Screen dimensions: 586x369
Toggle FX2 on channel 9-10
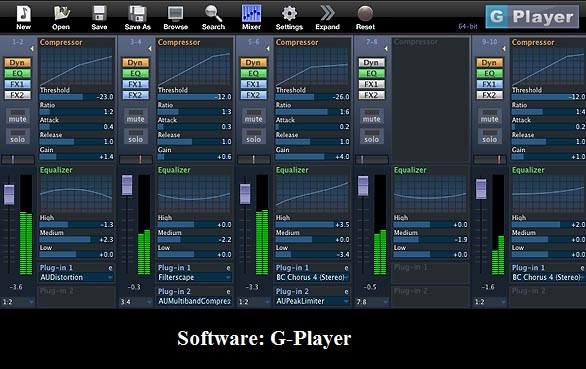[x=490, y=95]
